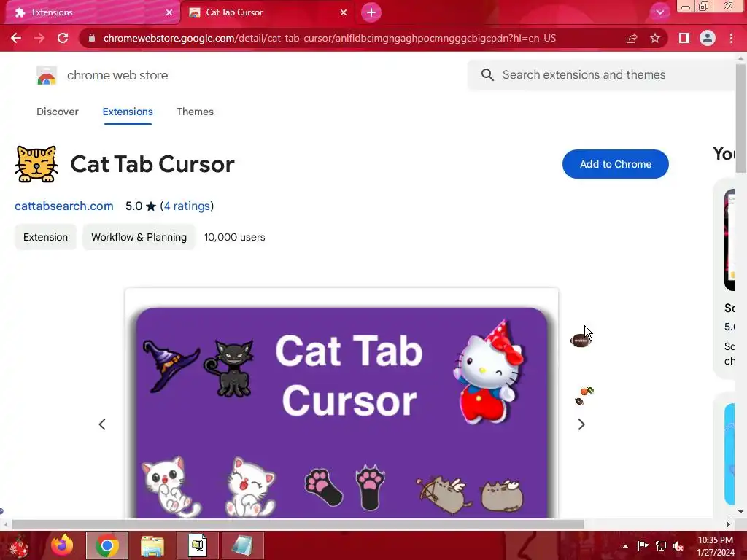Click the horizontal page scrollbar
Screen dimensions: 747x560
tap(298, 524)
